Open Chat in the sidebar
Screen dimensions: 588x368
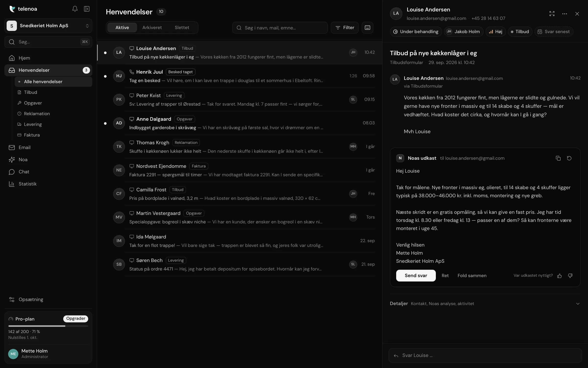coord(48,172)
